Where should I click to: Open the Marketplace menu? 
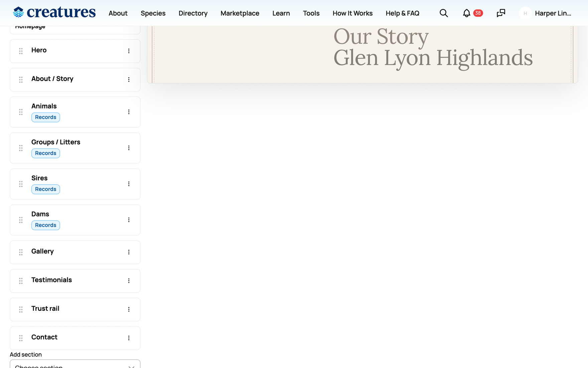240,13
